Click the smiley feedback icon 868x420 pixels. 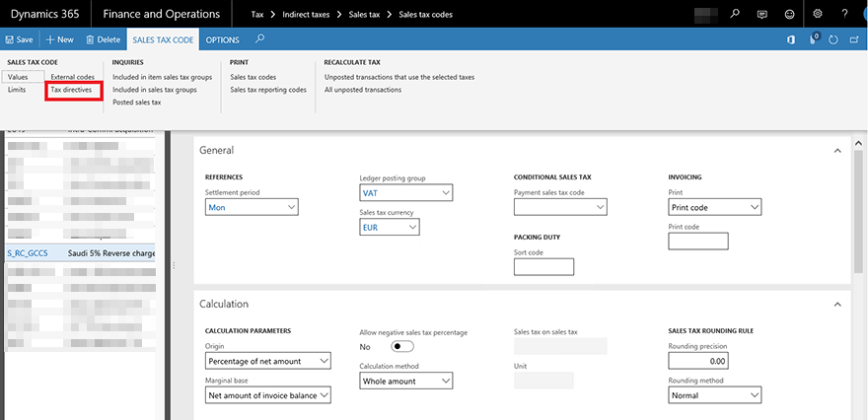coord(790,15)
